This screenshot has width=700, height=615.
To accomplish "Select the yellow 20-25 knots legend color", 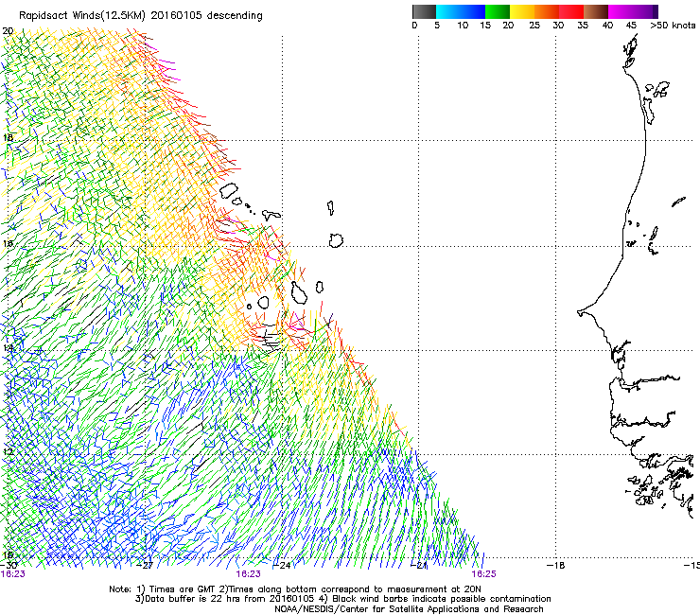I will click(522, 11).
